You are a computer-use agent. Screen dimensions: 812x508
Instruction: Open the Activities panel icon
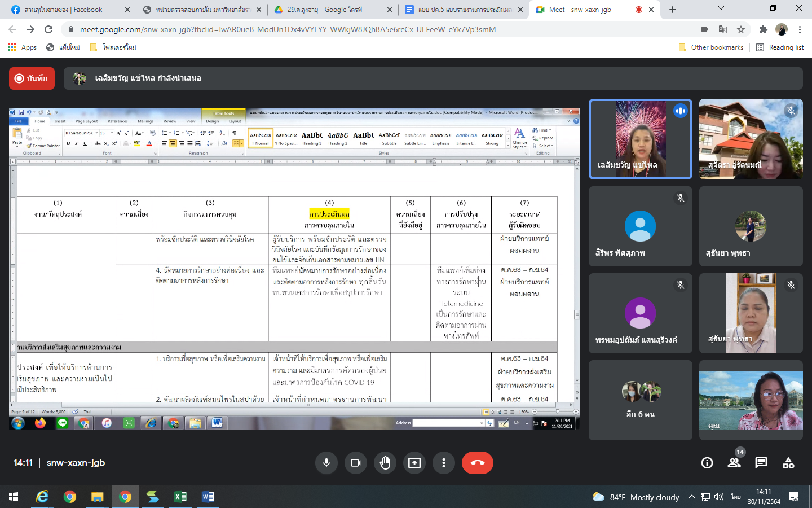click(788, 463)
